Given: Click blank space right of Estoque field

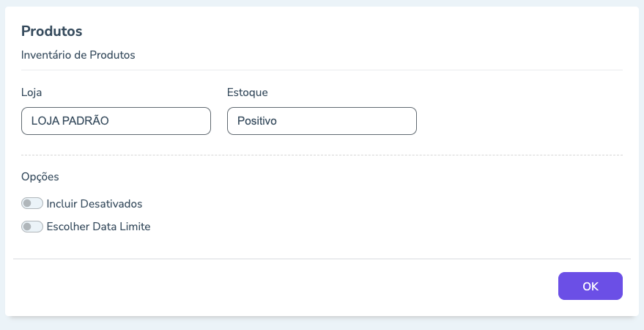Looking at the screenshot, I should tap(520, 121).
